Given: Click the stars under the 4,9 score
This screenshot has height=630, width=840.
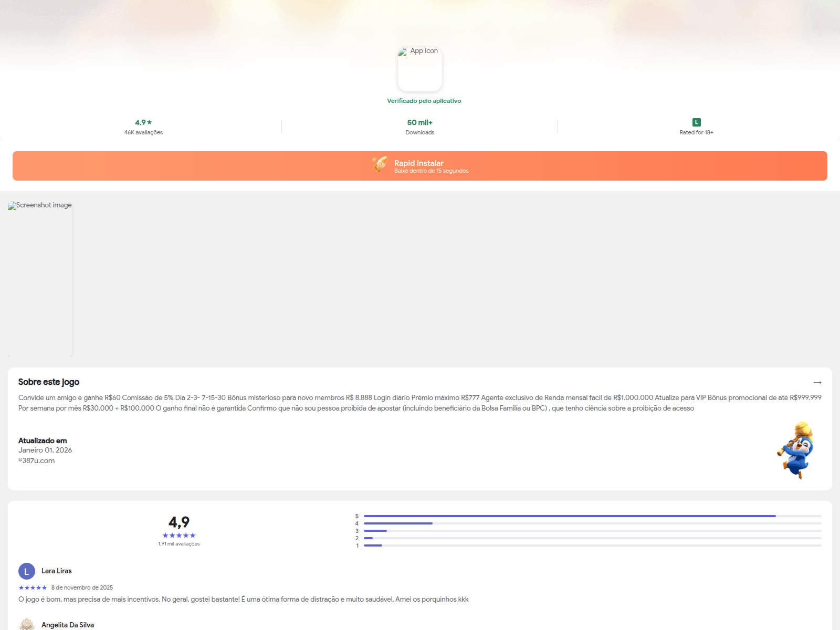Looking at the screenshot, I should (179, 535).
